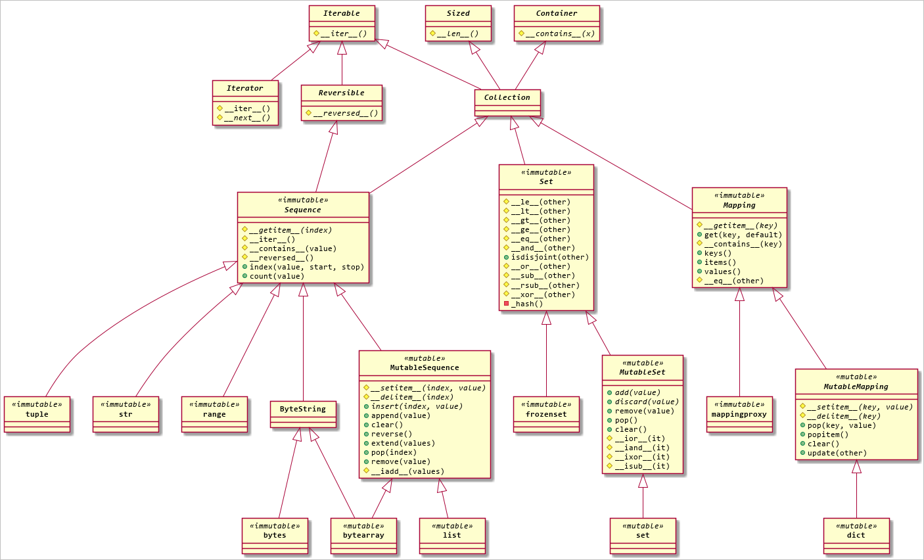Toggle the circle marker beside pop() in MutableSet
The height and width of the screenshot is (560, 924).
click(x=609, y=420)
